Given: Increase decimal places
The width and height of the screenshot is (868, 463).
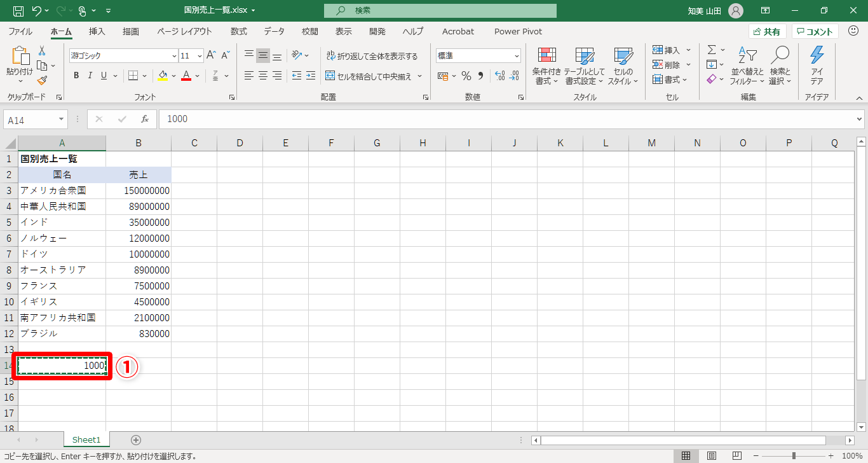Looking at the screenshot, I should click(499, 76).
